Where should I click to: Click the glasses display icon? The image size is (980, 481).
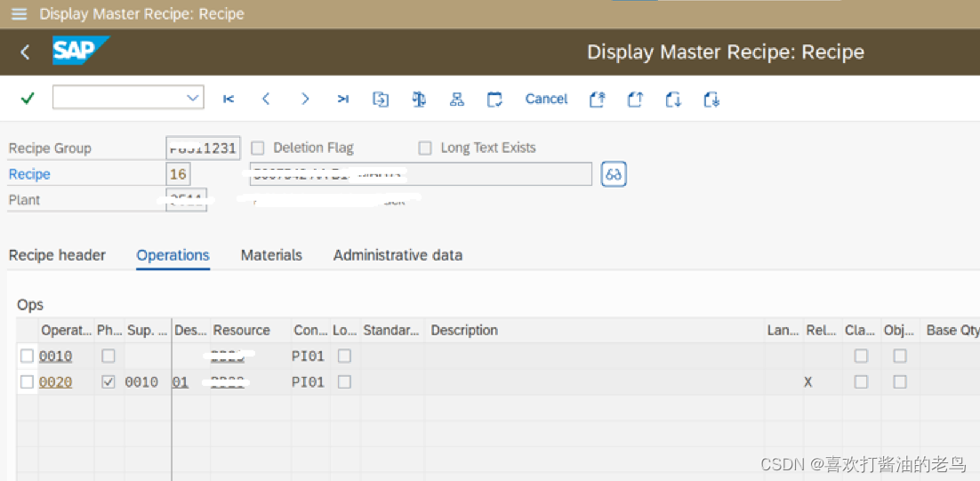point(614,174)
